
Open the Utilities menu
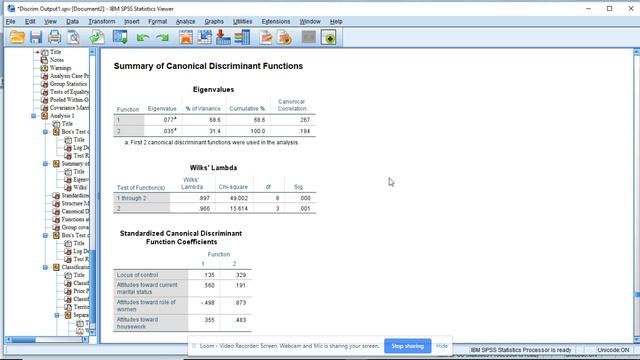(x=242, y=21)
